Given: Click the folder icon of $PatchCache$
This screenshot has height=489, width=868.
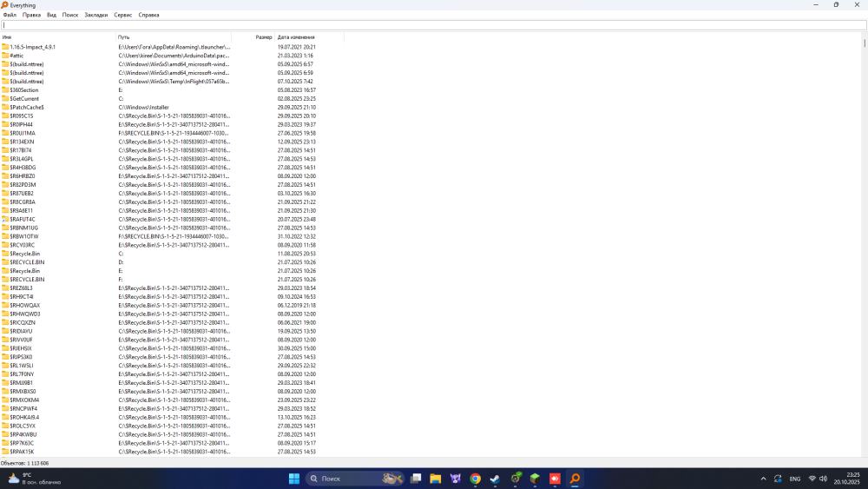Looking at the screenshot, I should 5,108.
